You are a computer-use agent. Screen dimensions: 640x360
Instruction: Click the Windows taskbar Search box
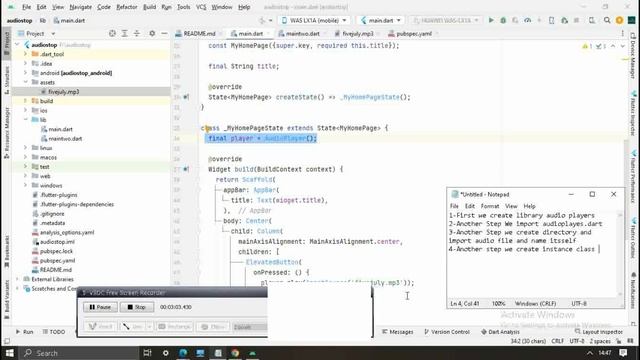coord(80,353)
